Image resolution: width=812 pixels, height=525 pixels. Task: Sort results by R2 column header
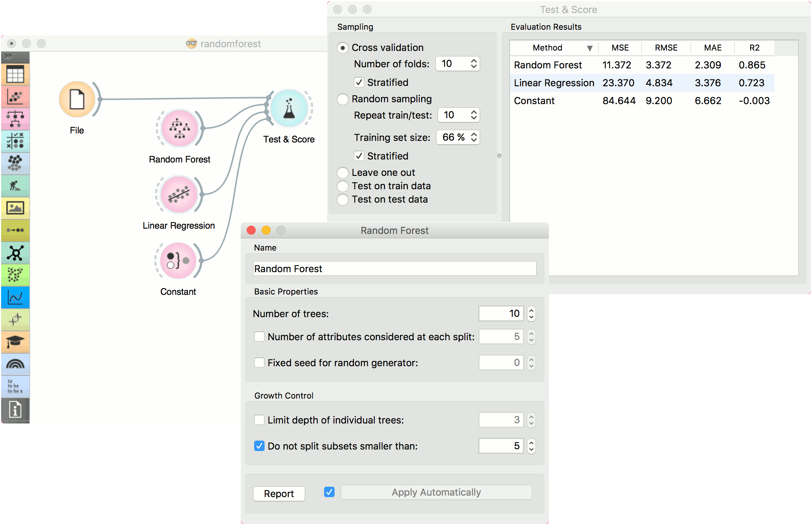pyautogui.click(x=754, y=48)
